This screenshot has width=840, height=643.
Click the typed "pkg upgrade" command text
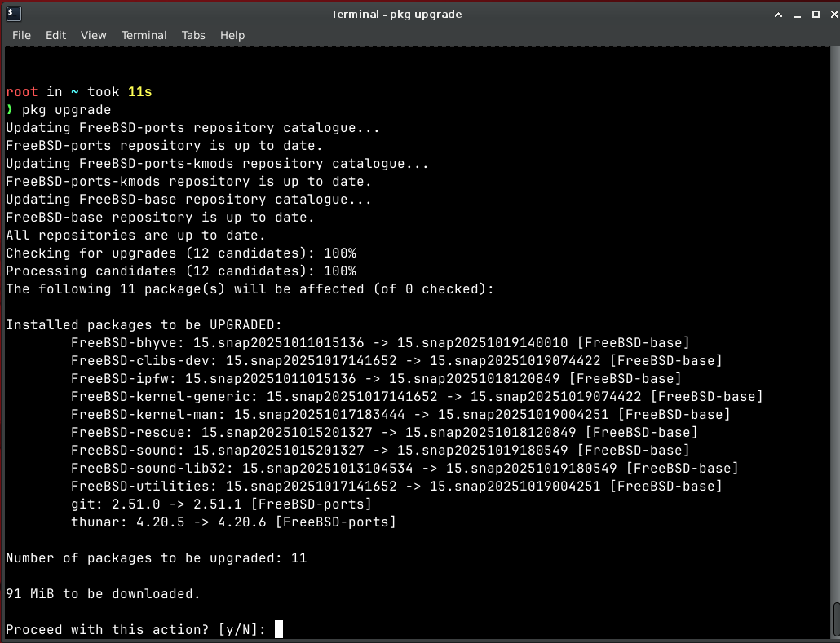tap(66, 110)
